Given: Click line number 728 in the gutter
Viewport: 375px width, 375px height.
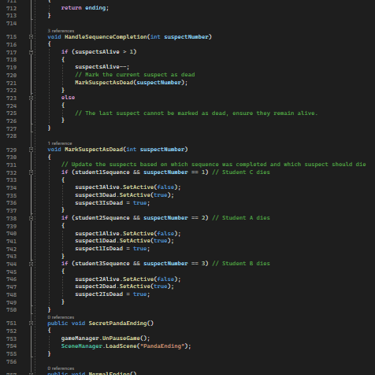Looking at the screenshot, I should (x=11, y=136).
